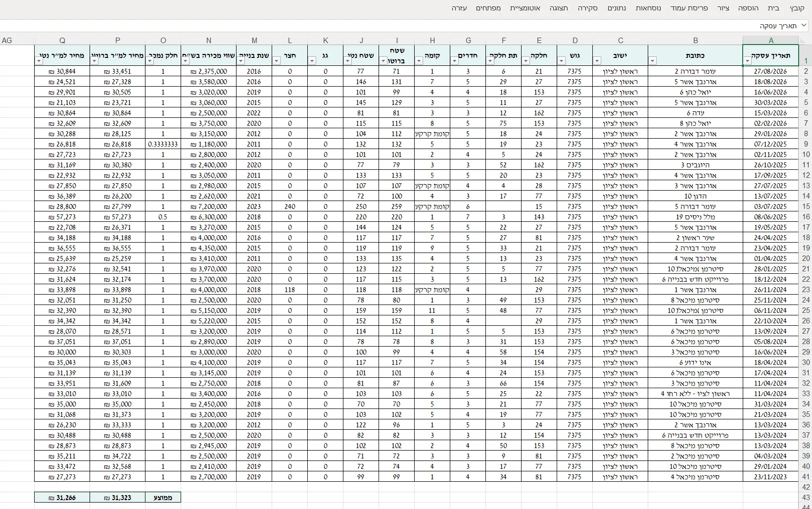
Task: Open the נתונים ribbon tab
Action: [617, 8]
